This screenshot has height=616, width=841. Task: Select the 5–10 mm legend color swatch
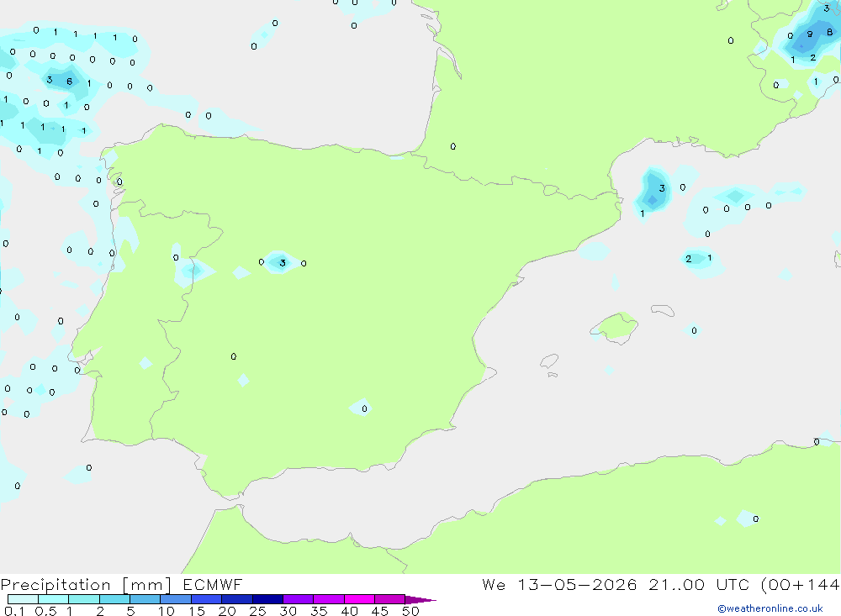(145, 599)
